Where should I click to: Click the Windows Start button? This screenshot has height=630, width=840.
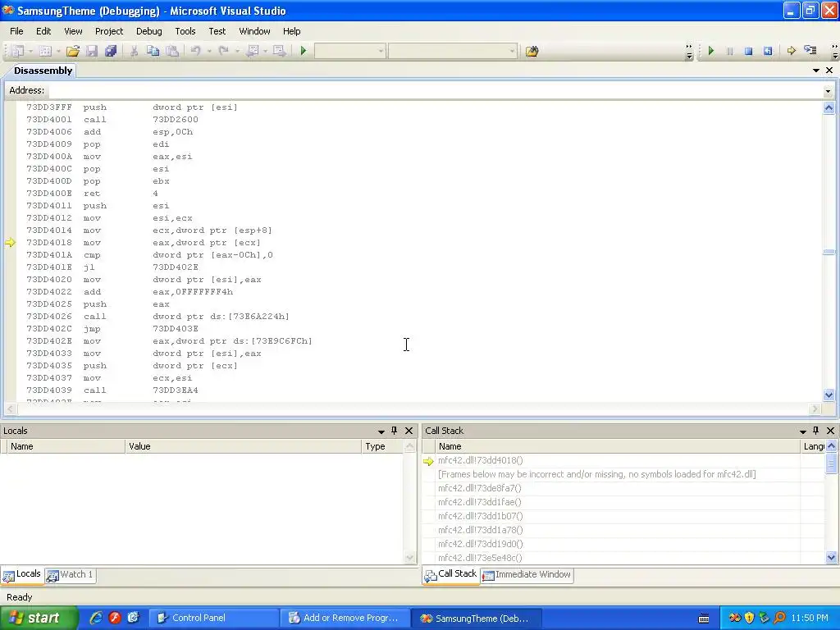[39, 618]
